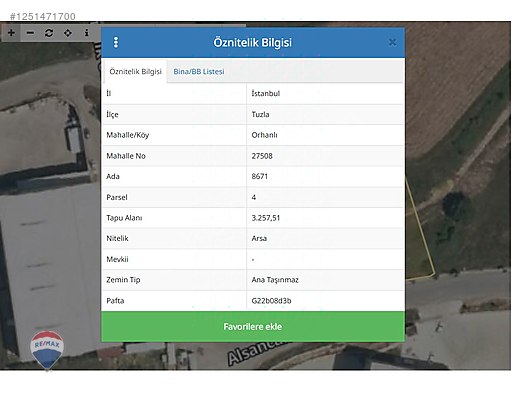Select the Ada number 8671
Viewport: 528px width, 396px height.
(x=260, y=176)
